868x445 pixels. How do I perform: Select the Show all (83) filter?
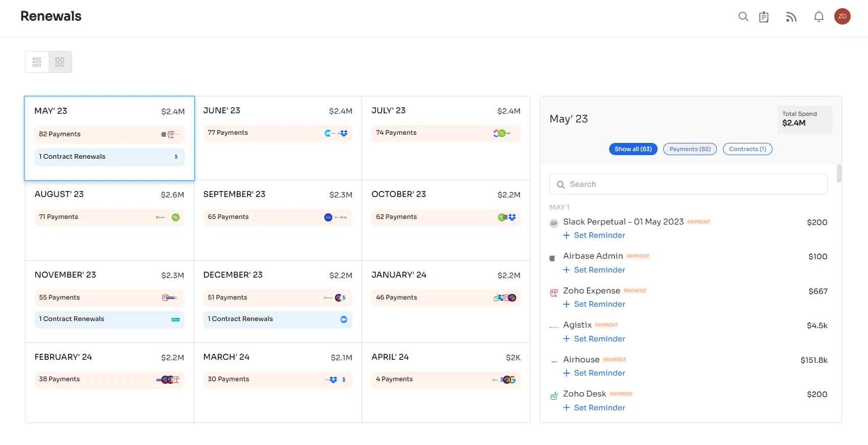point(633,149)
